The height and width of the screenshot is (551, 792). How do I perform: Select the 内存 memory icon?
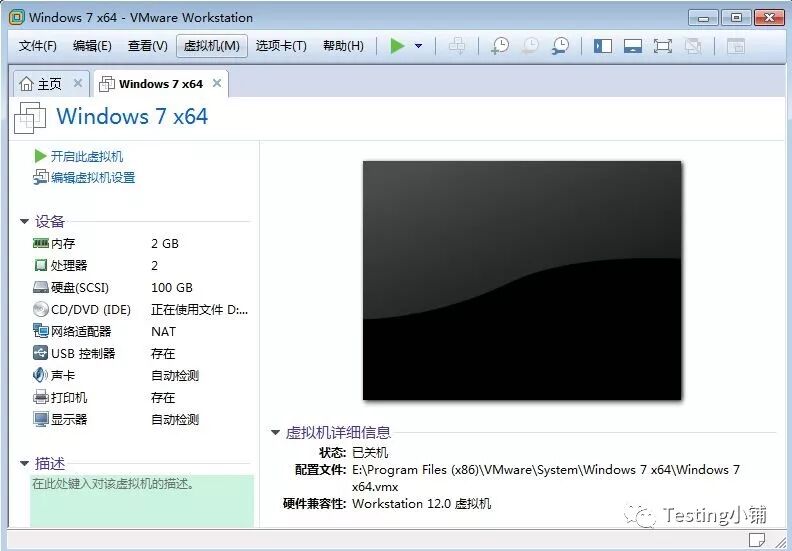[x=40, y=243]
